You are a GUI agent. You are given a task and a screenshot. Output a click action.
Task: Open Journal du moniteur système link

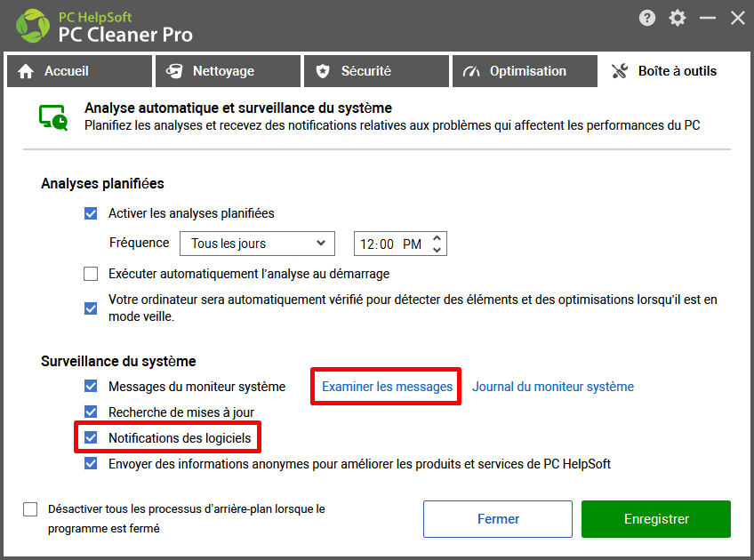pos(553,387)
